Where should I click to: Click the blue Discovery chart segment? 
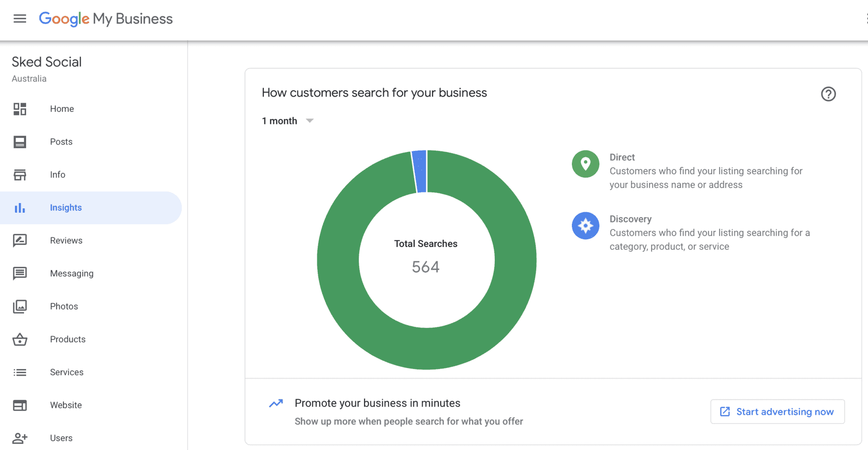(420, 171)
